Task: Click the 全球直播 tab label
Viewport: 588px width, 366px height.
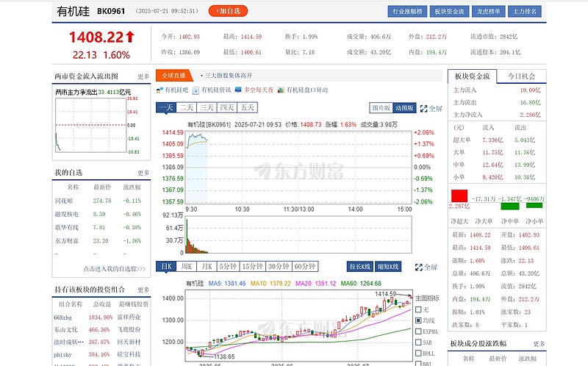Action: [x=173, y=76]
